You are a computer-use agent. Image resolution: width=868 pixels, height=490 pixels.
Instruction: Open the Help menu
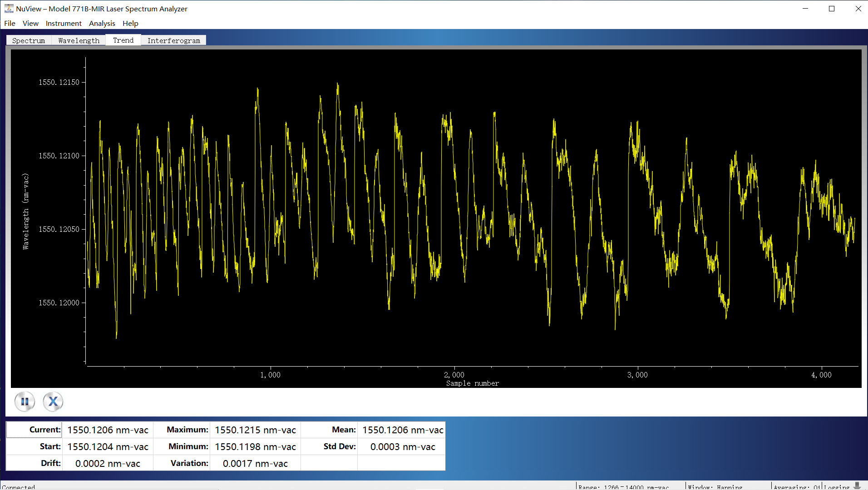pyautogui.click(x=130, y=23)
